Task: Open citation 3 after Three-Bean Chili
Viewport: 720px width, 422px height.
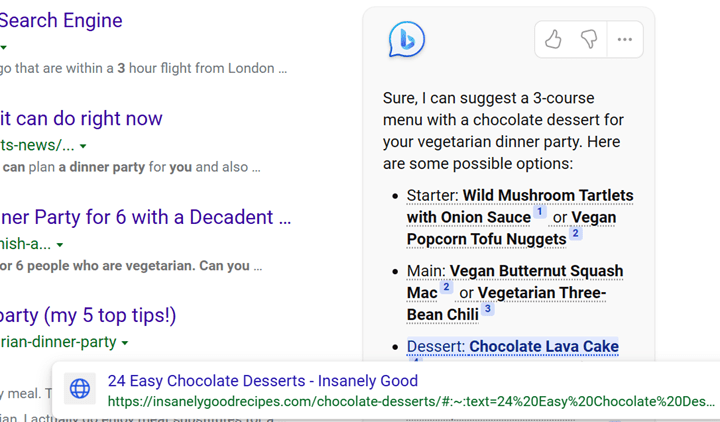Action: coord(488,310)
